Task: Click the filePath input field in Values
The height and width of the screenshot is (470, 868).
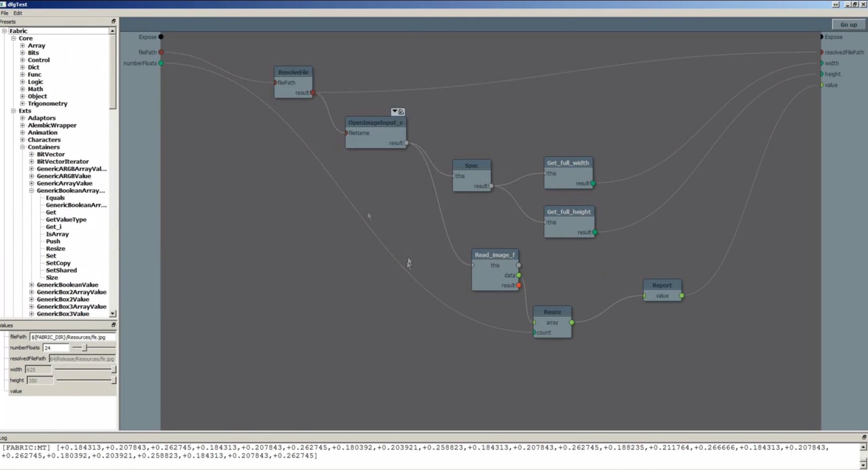Action: tap(72, 337)
